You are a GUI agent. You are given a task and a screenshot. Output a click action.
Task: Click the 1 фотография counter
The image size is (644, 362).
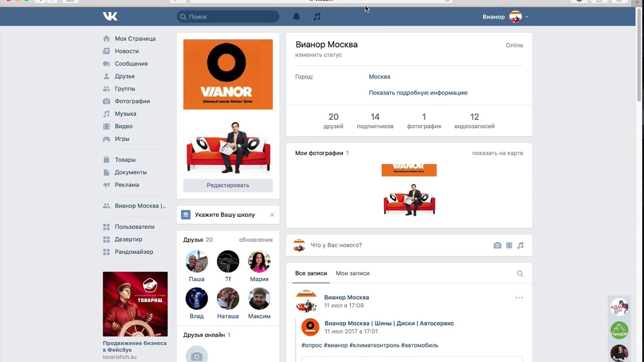click(424, 121)
